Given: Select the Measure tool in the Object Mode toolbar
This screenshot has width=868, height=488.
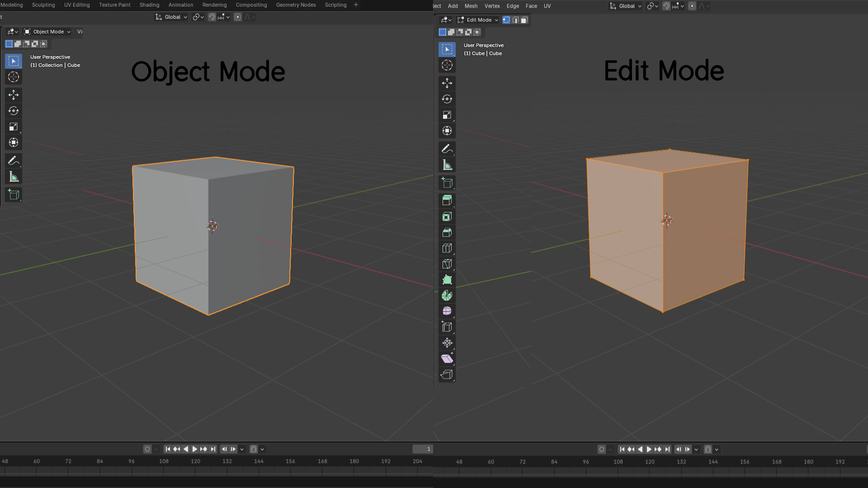Looking at the screenshot, I should [x=14, y=176].
